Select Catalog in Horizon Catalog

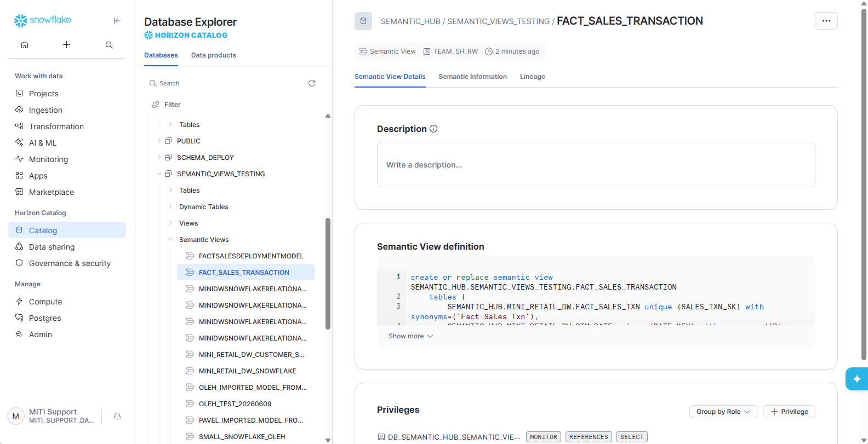tap(67, 230)
